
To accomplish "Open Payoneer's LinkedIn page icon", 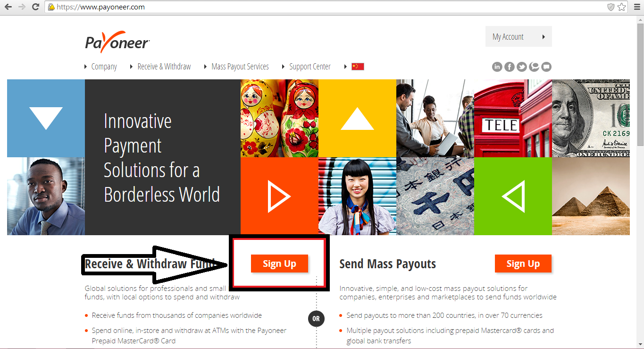I will click(x=497, y=67).
